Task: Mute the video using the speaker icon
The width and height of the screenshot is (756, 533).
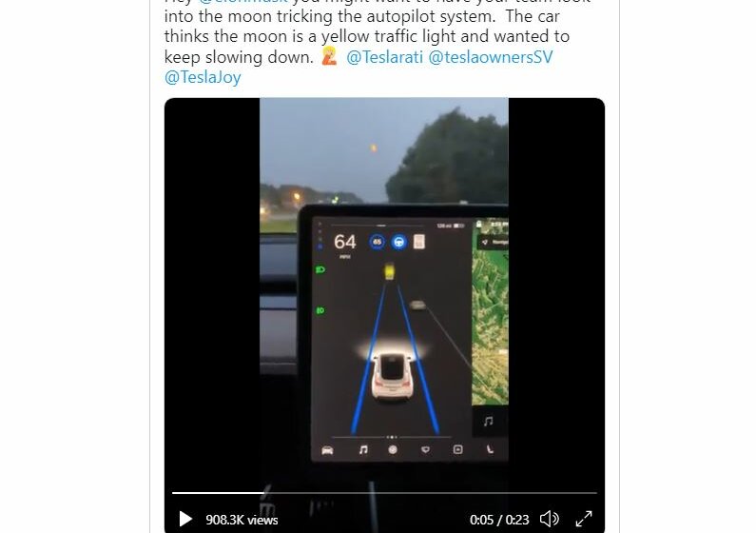Action: (x=549, y=520)
